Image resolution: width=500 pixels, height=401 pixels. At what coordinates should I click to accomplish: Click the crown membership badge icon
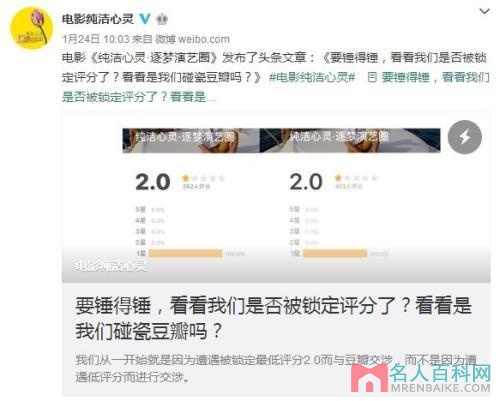[x=162, y=19]
